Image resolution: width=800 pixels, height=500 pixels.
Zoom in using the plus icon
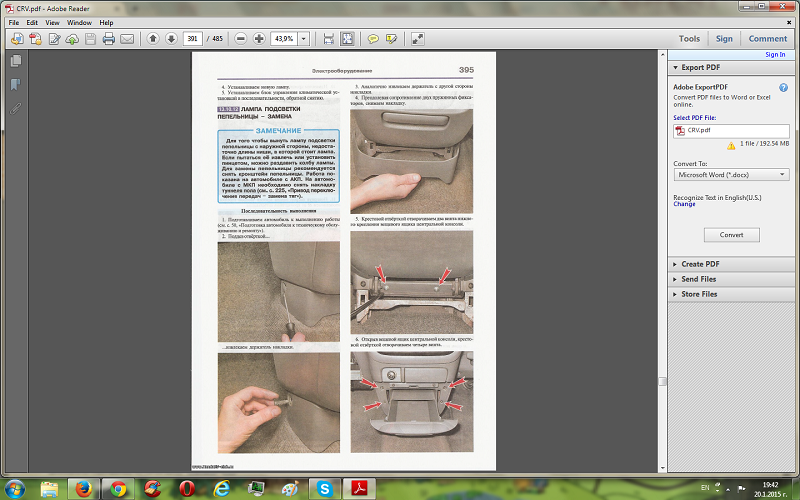pos(259,39)
